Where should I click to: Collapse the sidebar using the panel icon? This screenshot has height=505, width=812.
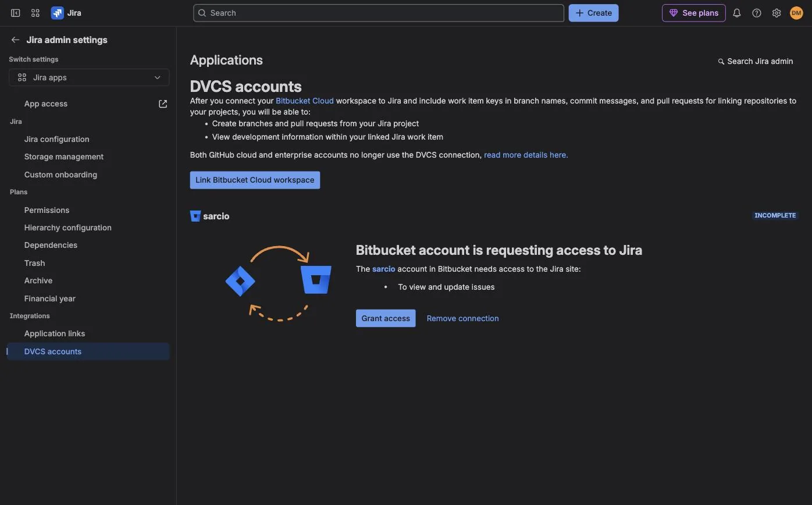(16, 13)
